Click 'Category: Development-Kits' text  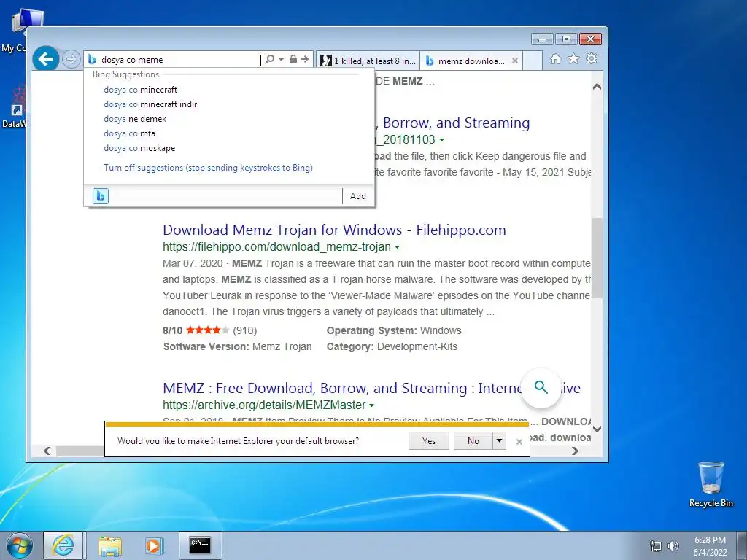(392, 346)
